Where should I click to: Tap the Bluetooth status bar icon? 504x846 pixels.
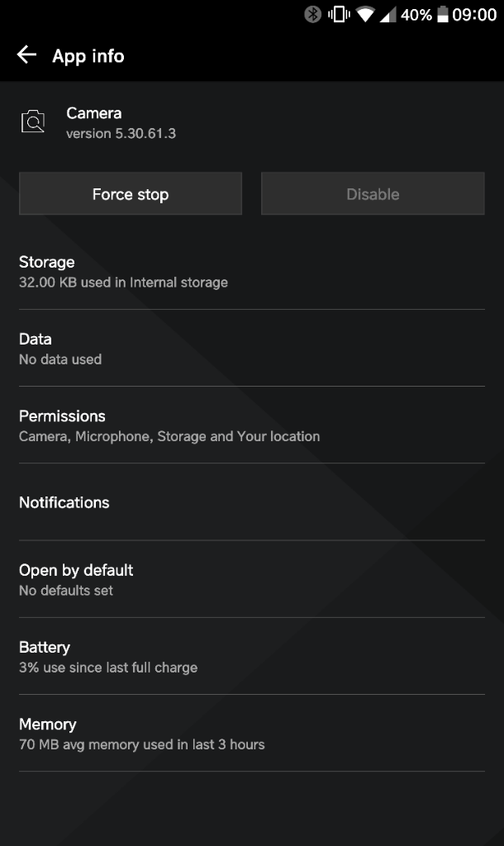(x=312, y=14)
